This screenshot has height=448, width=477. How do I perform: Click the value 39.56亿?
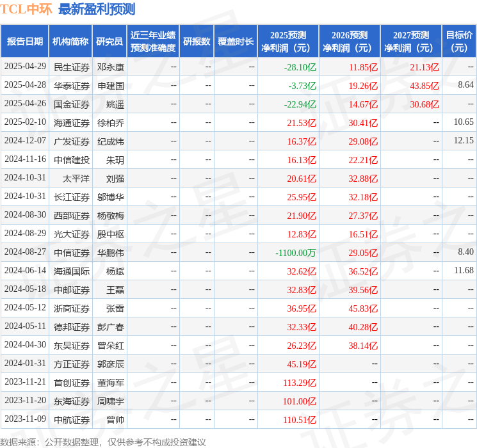click(x=363, y=290)
